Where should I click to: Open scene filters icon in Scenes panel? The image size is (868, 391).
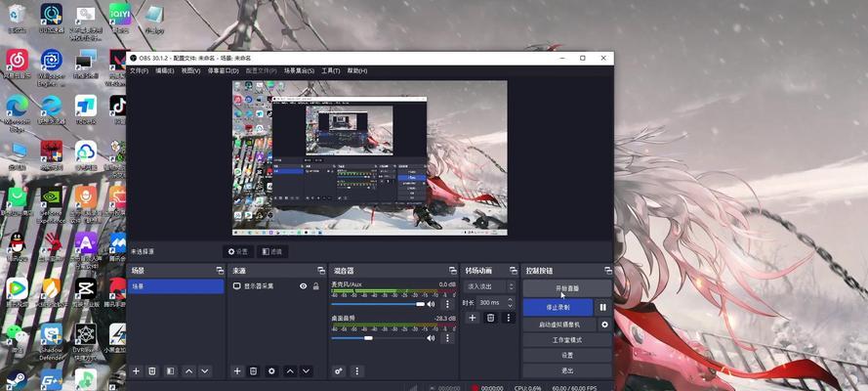point(171,371)
